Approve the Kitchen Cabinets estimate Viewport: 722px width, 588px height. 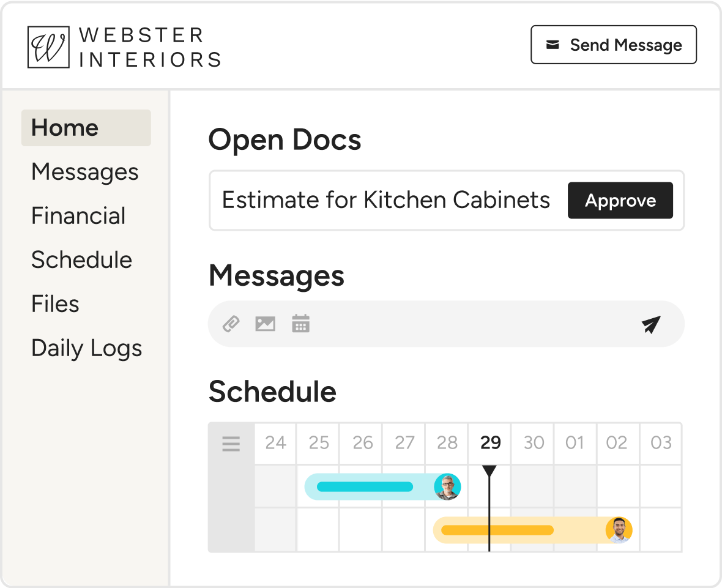tap(620, 200)
